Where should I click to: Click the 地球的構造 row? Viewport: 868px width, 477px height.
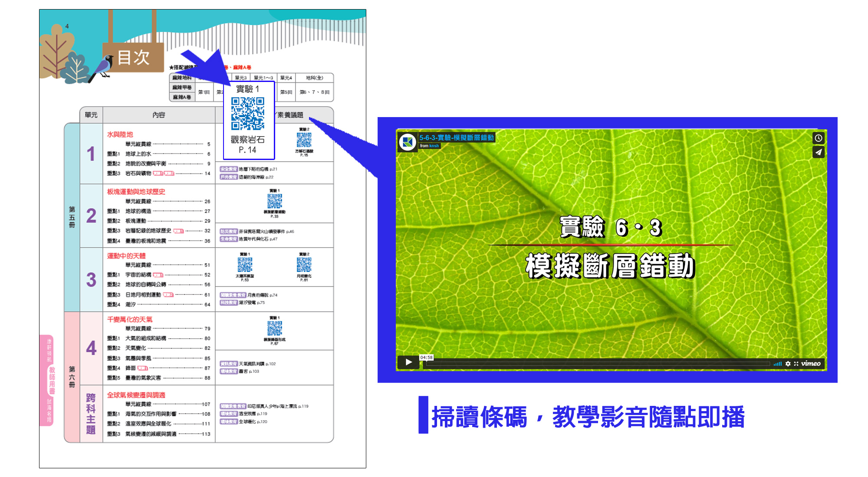159,211
